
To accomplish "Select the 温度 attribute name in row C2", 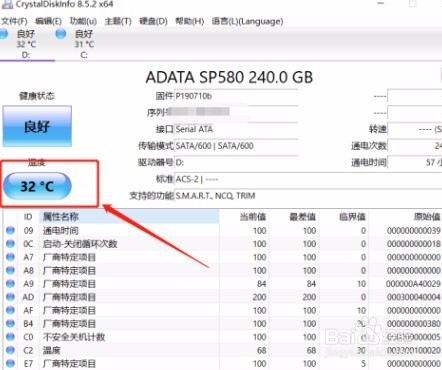I will [52, 350].
